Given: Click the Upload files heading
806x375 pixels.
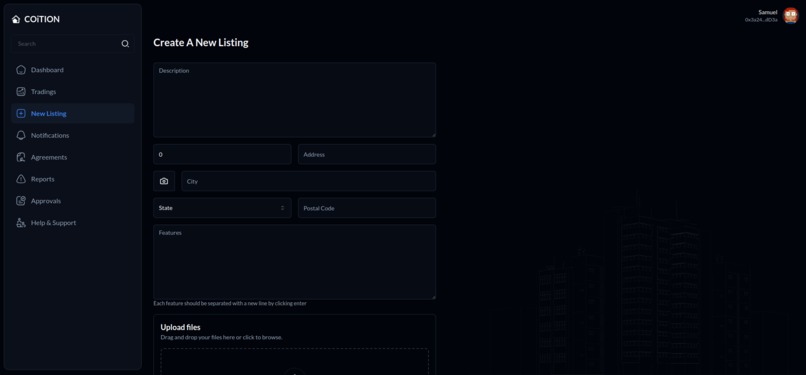Looking at the screenshot, I should click(x=180, y=327).
